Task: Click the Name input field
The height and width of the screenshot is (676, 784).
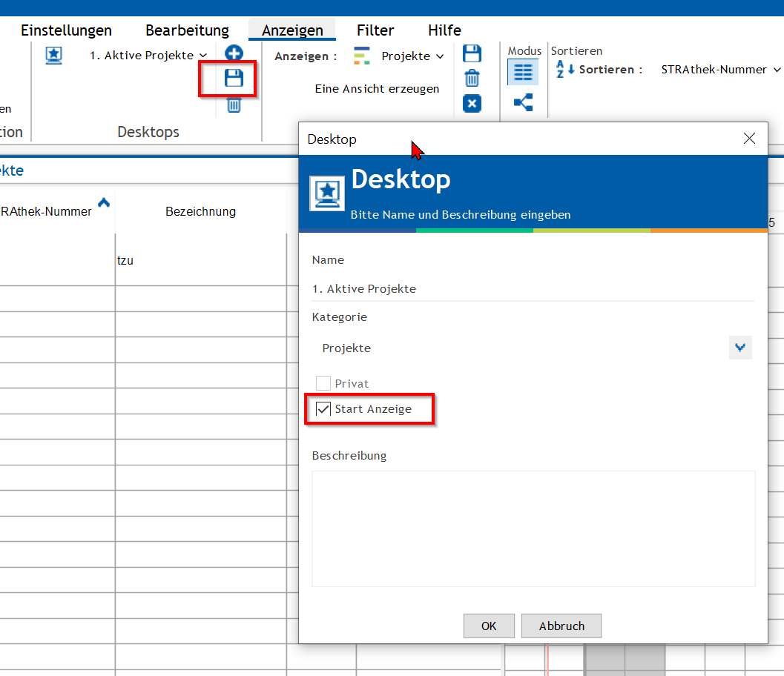Action: click(x=533, y=289)
